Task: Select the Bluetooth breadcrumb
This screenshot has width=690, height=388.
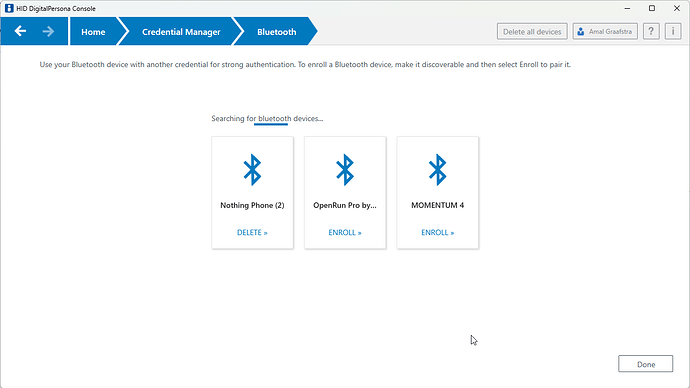Action: (276, 32)
